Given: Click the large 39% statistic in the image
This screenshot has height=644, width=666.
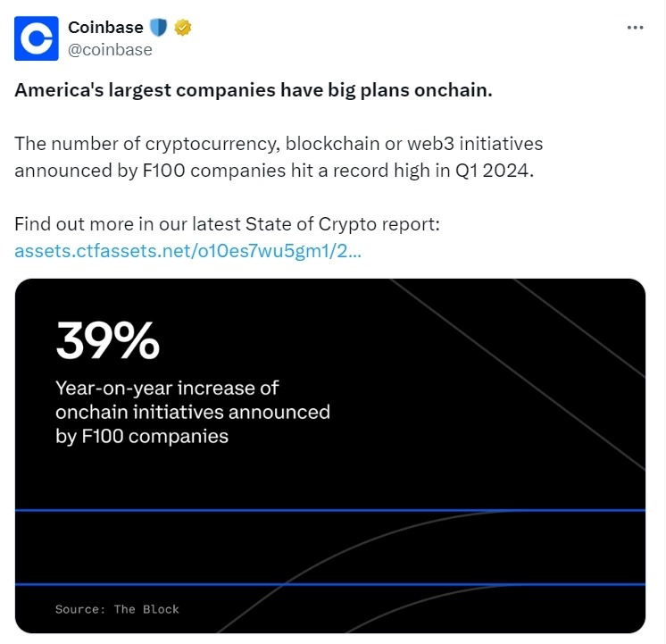Looking at the screenshot, I should [x=107, y=340].
